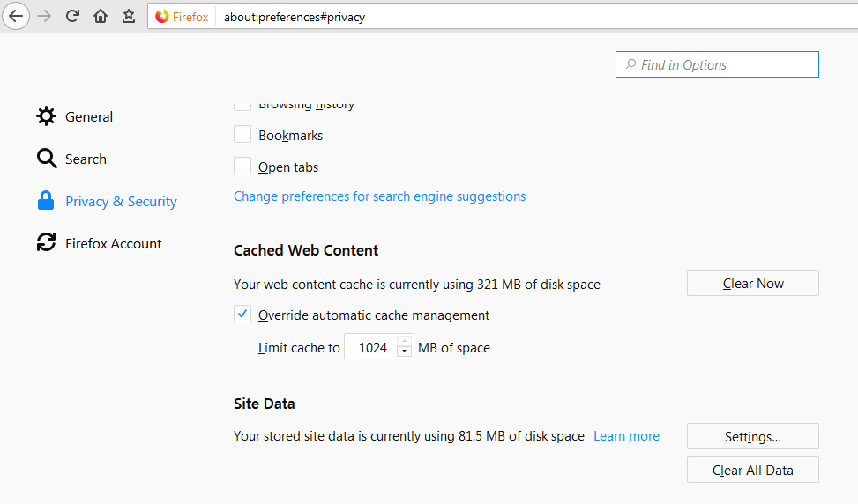Click the Firefox Account sync icon
This screenshot has width=858, height=504.
[47, 242]
